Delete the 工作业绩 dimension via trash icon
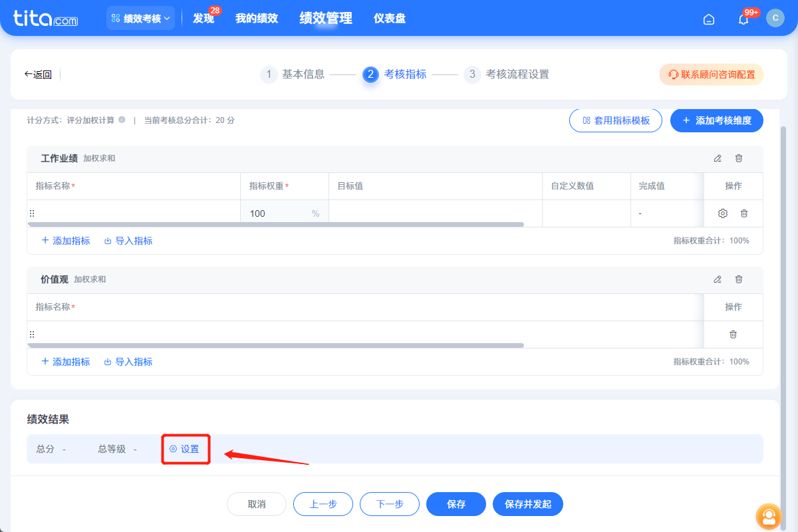Screen dimensions: 798x532 [738, 158]
